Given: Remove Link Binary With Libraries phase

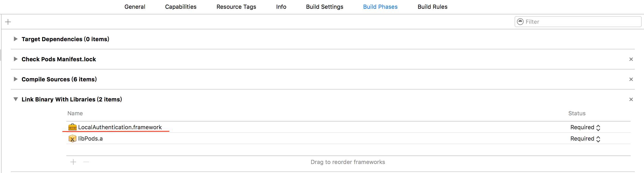Looking at the screenshot, I should coord(631,99).
